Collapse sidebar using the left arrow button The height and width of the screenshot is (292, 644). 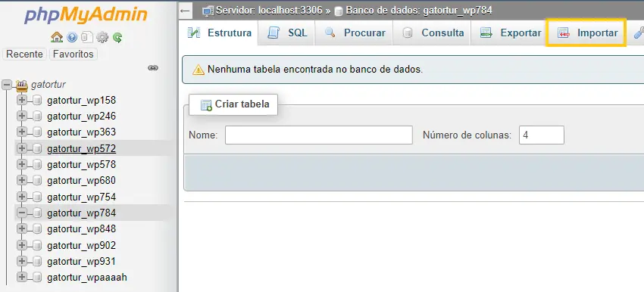pyautogui.click(x=186, y=11)
